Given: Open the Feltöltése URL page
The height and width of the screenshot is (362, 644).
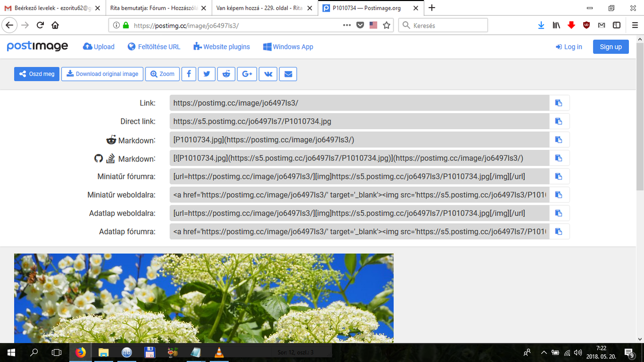Looking at the screenshot, I should pos(153,46).
